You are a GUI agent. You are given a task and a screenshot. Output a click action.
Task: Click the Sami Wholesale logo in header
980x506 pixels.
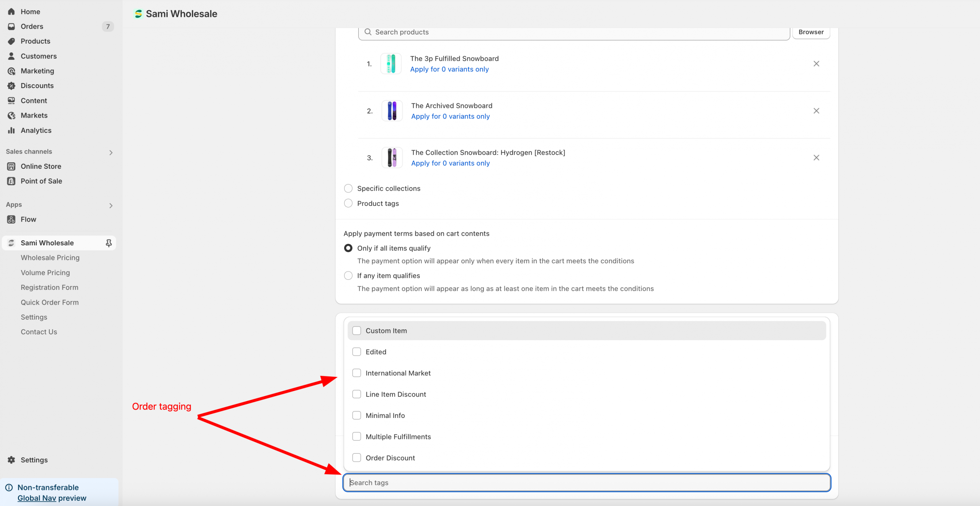(138, 14)
